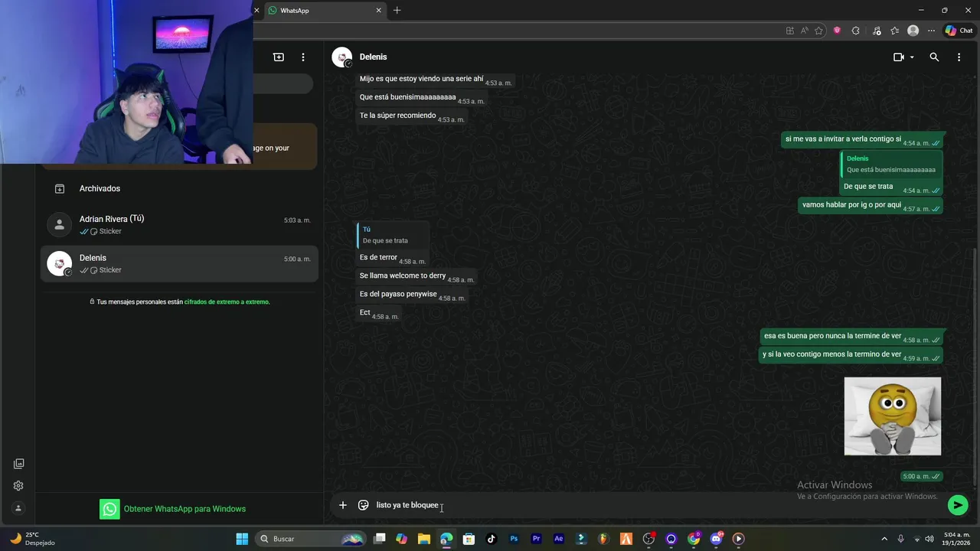980x551 pixels.
Task: Open Microsoft Store from taskbar
Action: click(x=469, y=539)
